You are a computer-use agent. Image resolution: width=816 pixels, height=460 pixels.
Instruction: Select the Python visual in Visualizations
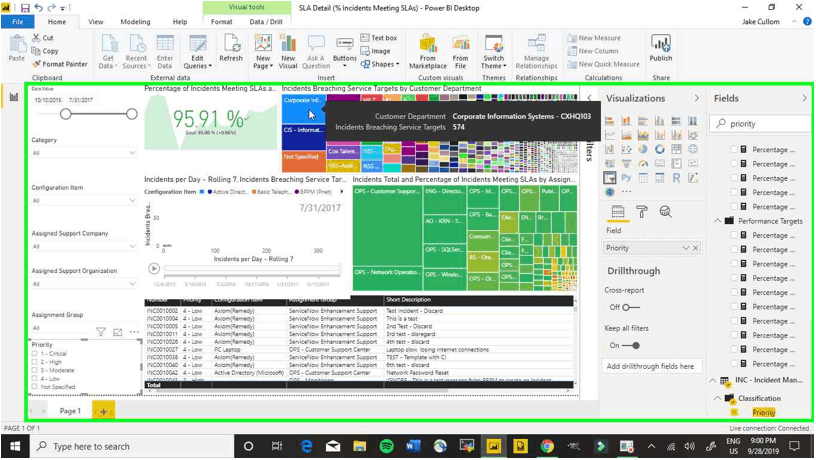pos(626,177)
